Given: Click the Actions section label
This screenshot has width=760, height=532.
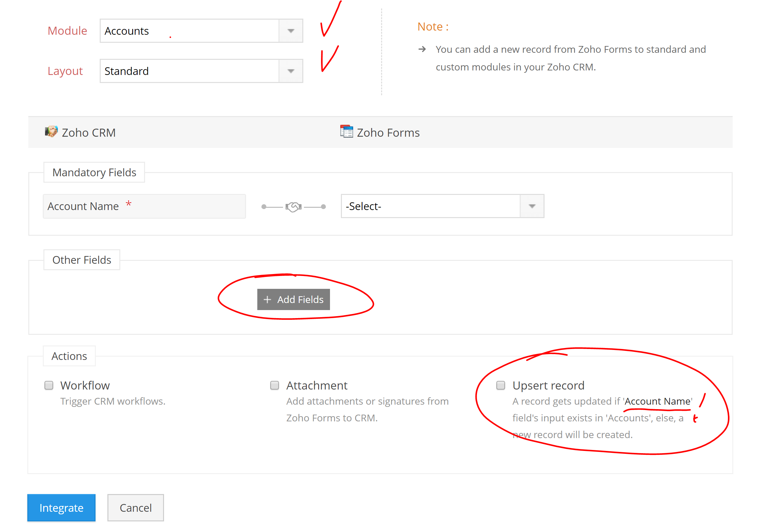Looking at the screenshot, I should pyautogui.click(x=69, y=356).
